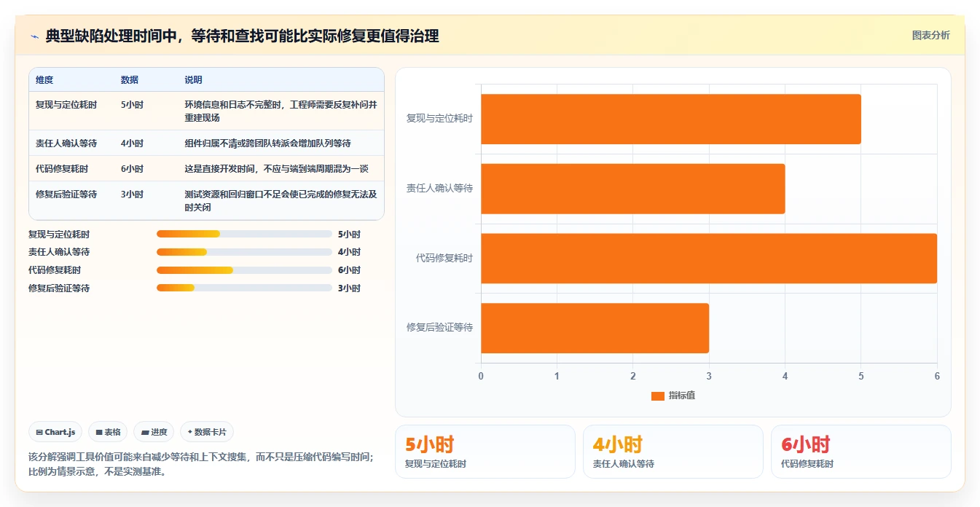This screenshot has height=507, width=980.
Task: Click the 复现与定位耗时 progress bar
Action: (244, 234)
